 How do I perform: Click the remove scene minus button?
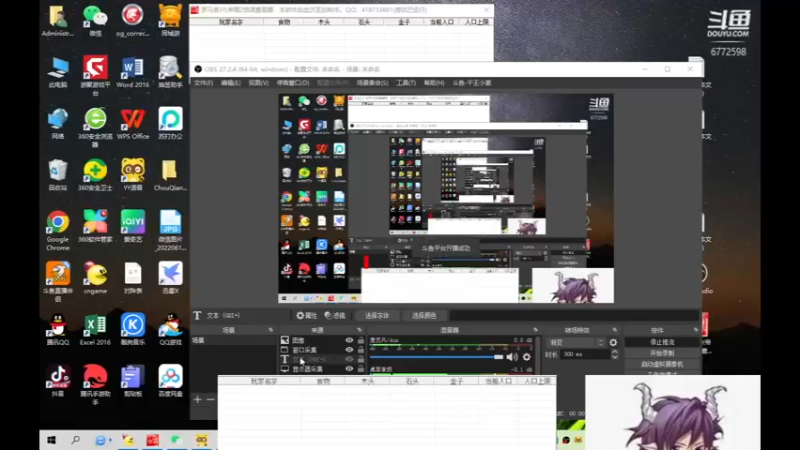[210, 399]
